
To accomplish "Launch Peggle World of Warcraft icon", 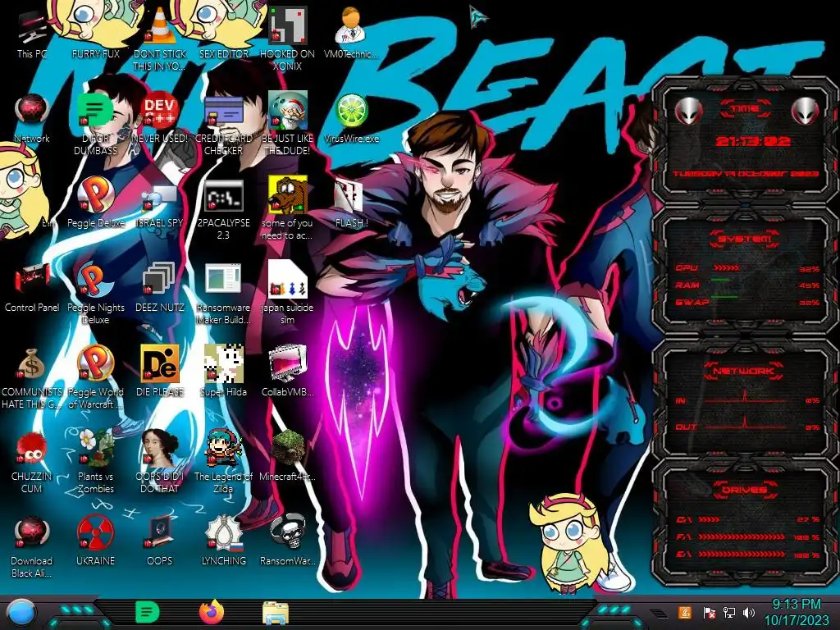I will [x=95, y=363].
